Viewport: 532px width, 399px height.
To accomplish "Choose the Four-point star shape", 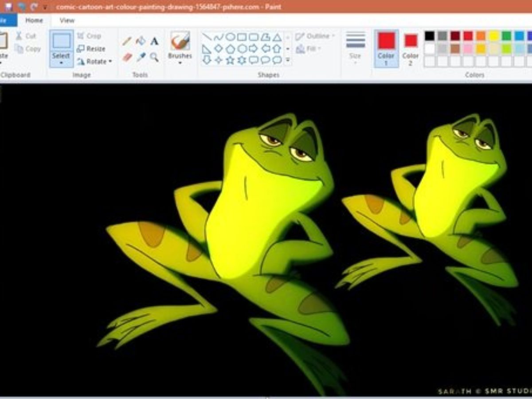I will click(219, 60).
